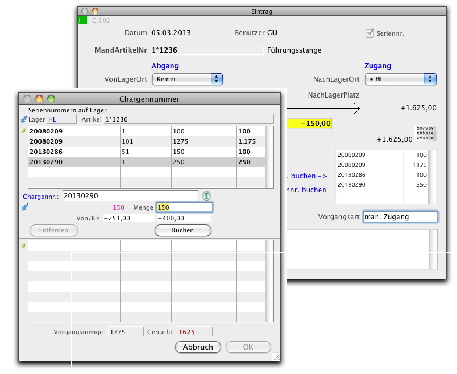
Task: Click the Artikel field in Chargennummer dialog
Action: point(189,119)
